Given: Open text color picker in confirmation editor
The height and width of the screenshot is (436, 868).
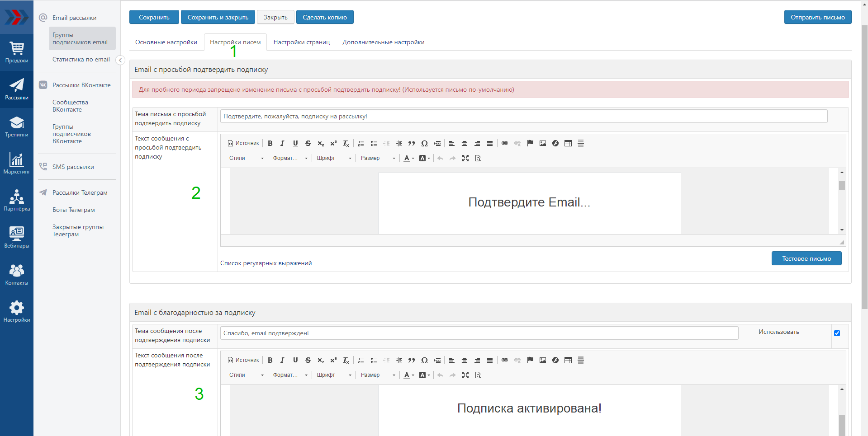Looking at the screenshot, I should tap(408, 158).
